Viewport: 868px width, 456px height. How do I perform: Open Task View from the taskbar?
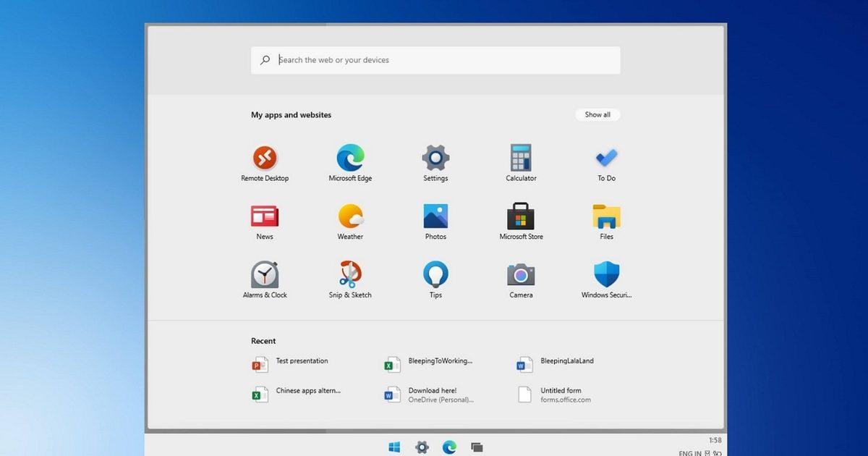(x=478, y=447)
